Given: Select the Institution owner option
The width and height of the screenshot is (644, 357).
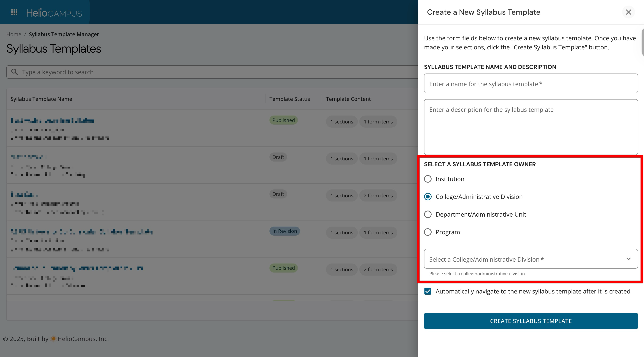Looking at the screenshot, I should (x=428, y=179).
